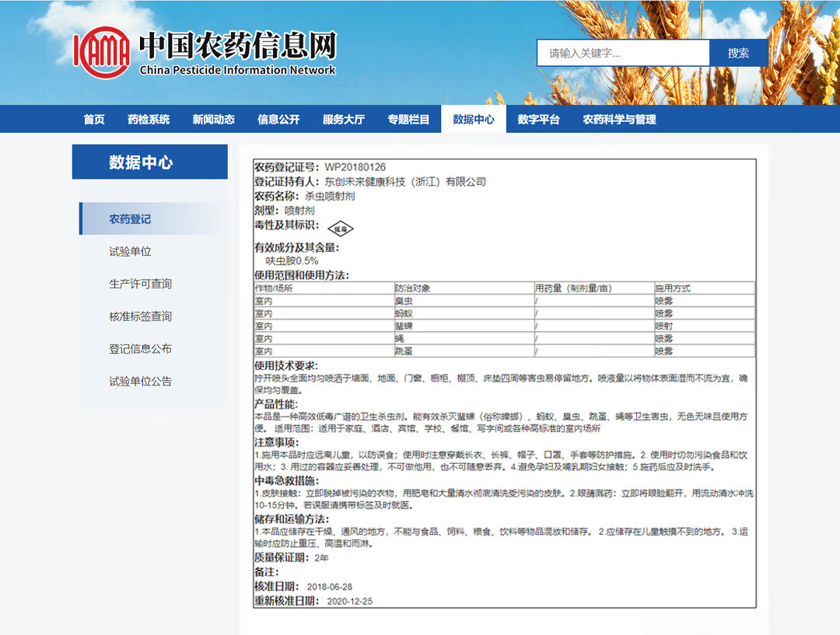The width and height of the screenshot is (840, 635).
Task: Select 信息公开 in the navigation bar
Action: click(x=278, y=120)
